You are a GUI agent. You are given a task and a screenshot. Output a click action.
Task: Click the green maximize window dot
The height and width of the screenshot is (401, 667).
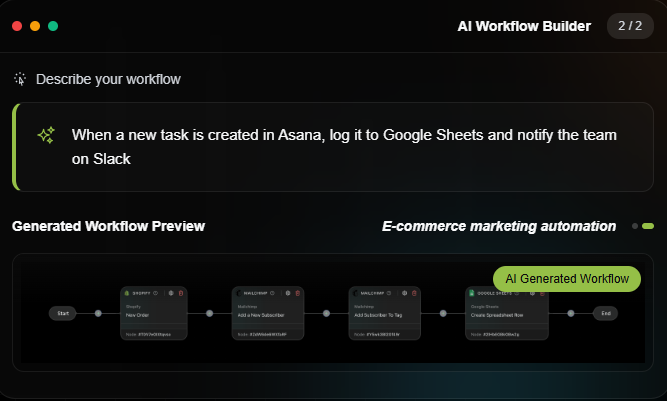53,26
